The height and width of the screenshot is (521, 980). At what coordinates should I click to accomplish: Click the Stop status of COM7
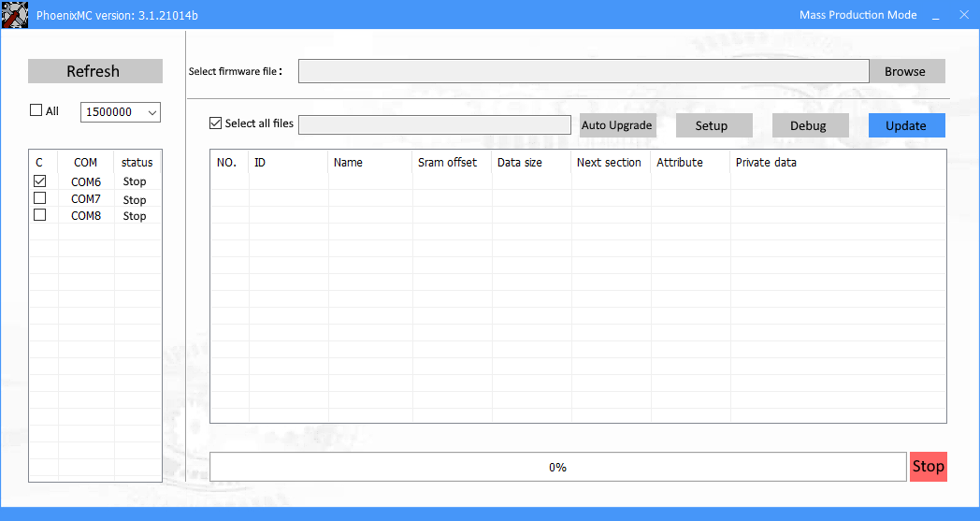coord(135,200)
